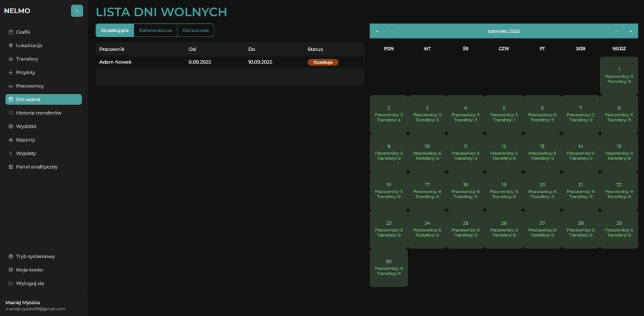Image resolution: width=644 pixels, height=316 pixels.
Task: Go to previous month in calendar
Action: (392, 31)
